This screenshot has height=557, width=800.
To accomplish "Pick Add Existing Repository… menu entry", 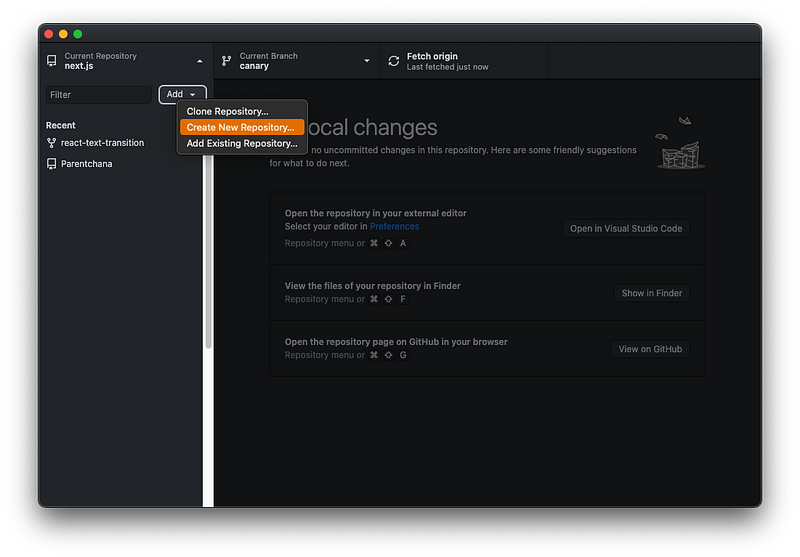I will tap(242, 143).
